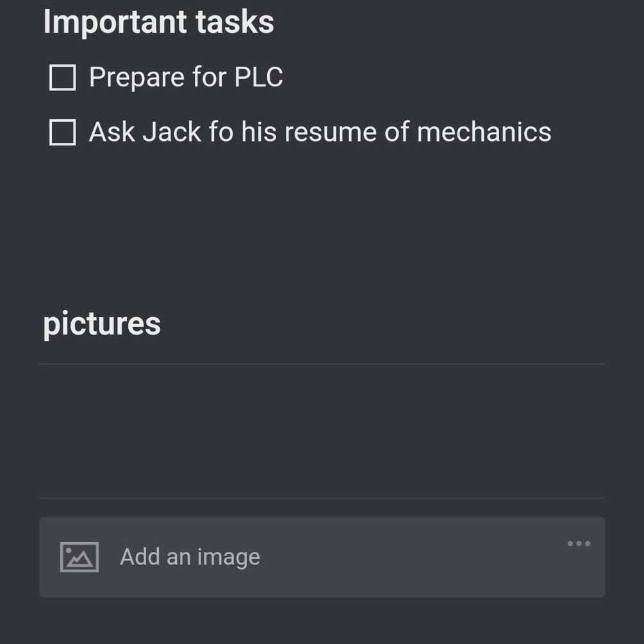
Task: Select the "pictures" heading text
Action: (102, 323)
